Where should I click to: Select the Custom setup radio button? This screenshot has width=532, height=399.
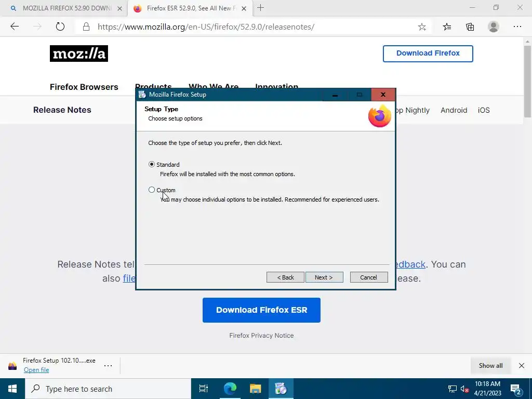tap(152, 190)
